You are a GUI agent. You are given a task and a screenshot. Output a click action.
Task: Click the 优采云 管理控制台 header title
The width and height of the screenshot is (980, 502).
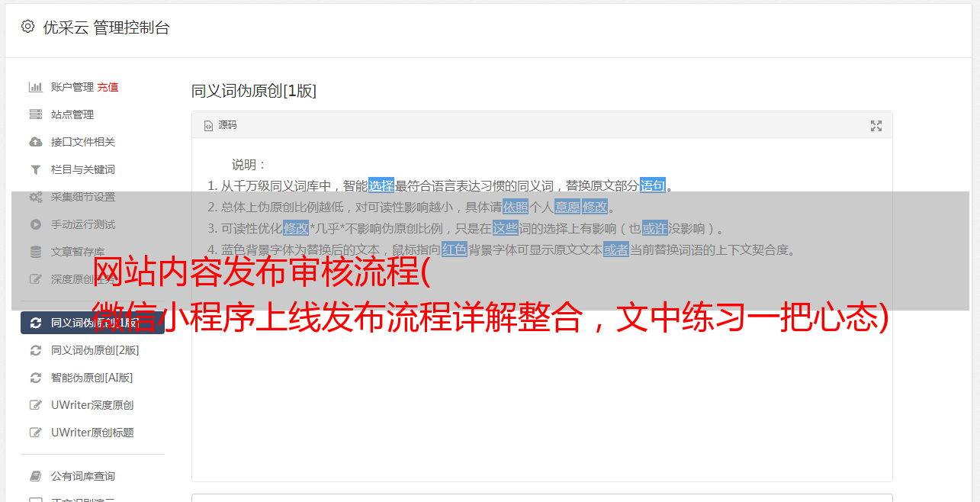106,27
